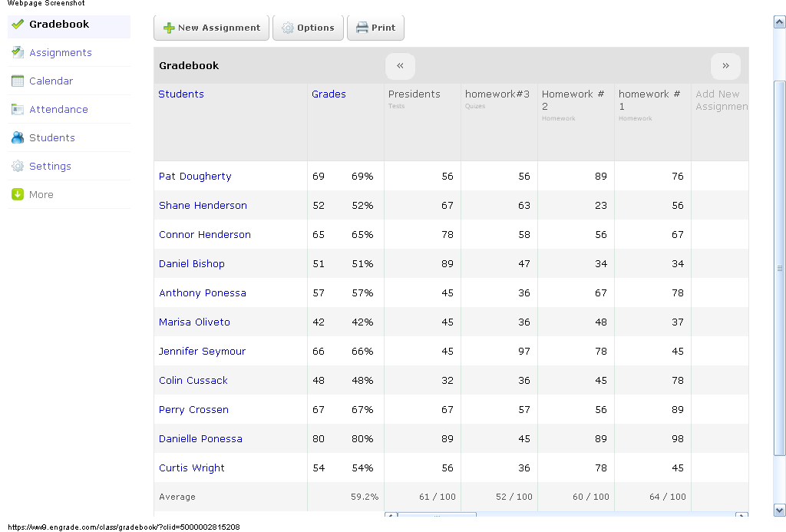
Task: Create a New Assignment
Action: [x=211, y=28]
